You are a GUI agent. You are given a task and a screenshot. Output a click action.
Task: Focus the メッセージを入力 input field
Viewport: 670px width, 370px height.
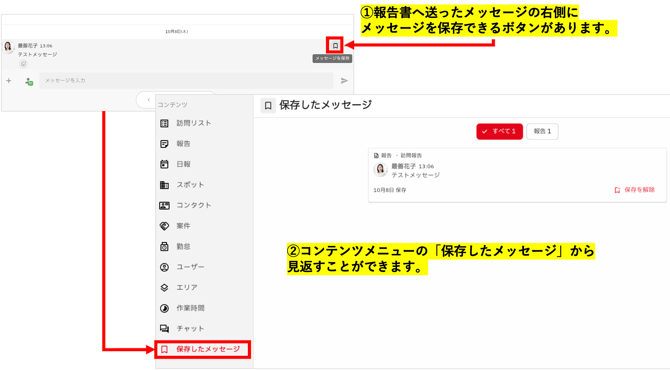(x=186, y=80)
